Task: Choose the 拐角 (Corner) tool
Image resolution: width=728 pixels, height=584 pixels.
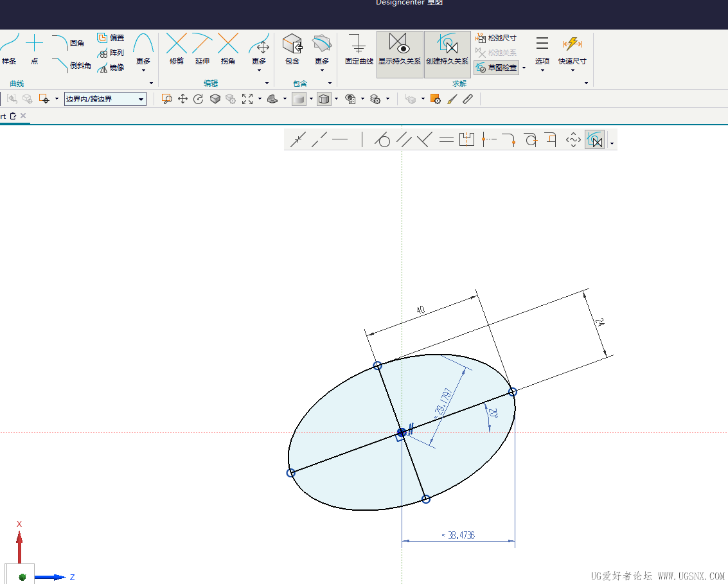Action: click(x=228, y=49)
